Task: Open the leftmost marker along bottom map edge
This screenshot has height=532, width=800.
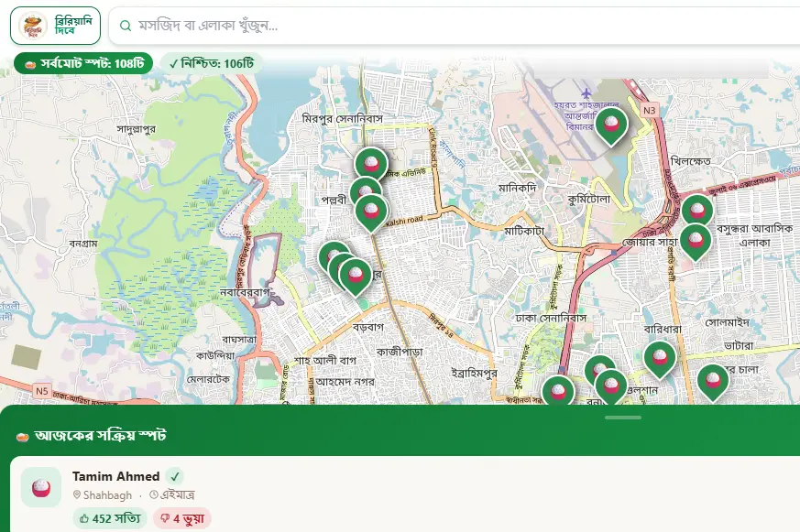Action: pos(557,391)
